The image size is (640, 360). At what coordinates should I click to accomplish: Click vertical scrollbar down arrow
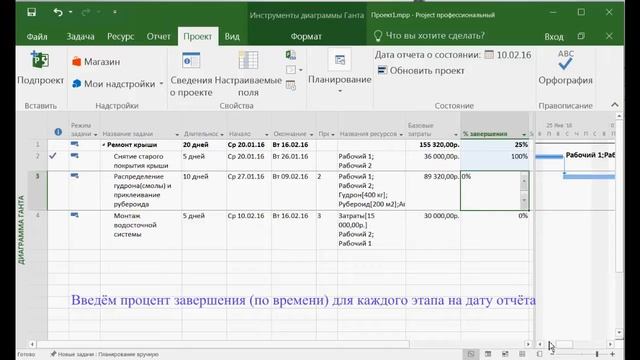[x=619, y=333]
